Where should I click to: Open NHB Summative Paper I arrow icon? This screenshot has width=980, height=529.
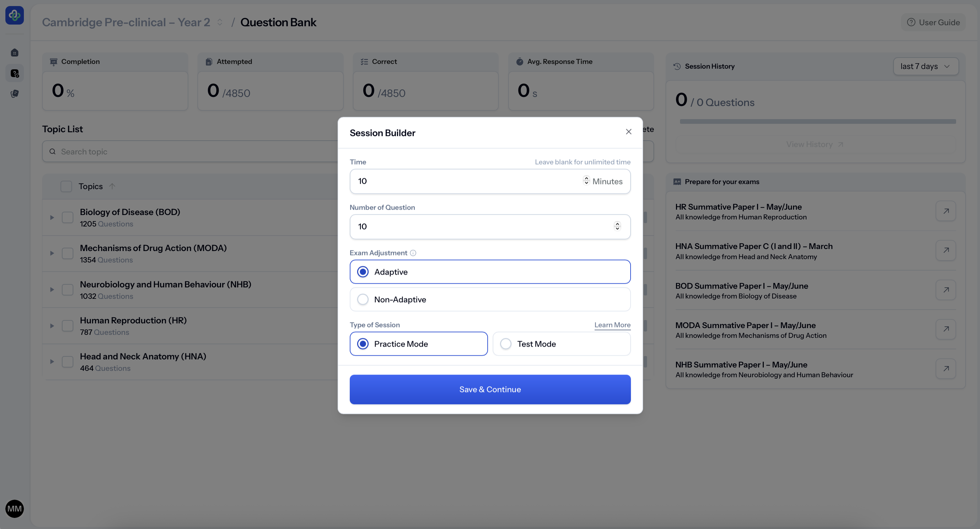946,368
